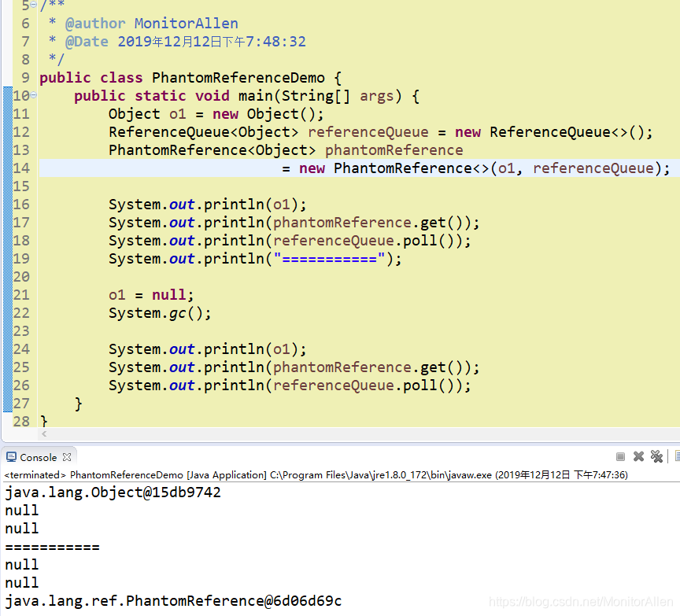Click the Remove Launch single X icon

click(x=638, y=456)
